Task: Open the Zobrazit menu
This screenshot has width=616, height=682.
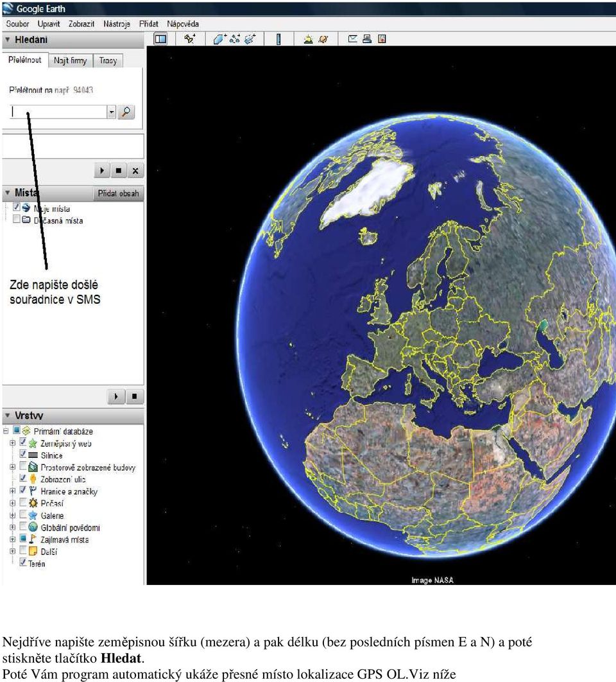Action: [x=81, y=24]
